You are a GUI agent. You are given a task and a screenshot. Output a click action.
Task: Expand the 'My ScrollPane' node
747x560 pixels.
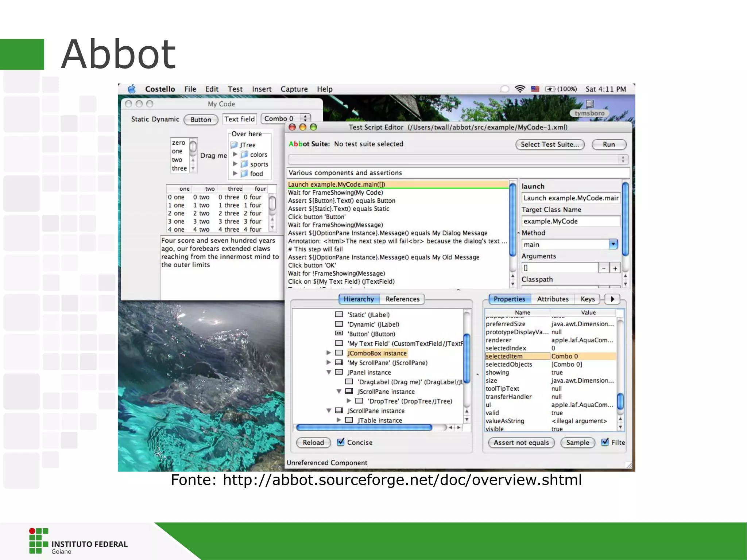(328, 362)
